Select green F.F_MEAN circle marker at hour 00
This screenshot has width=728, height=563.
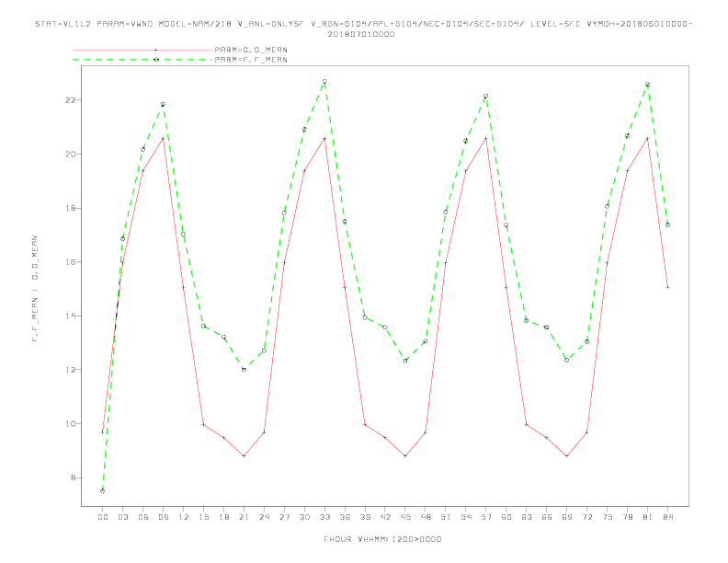tap(103, 491)
